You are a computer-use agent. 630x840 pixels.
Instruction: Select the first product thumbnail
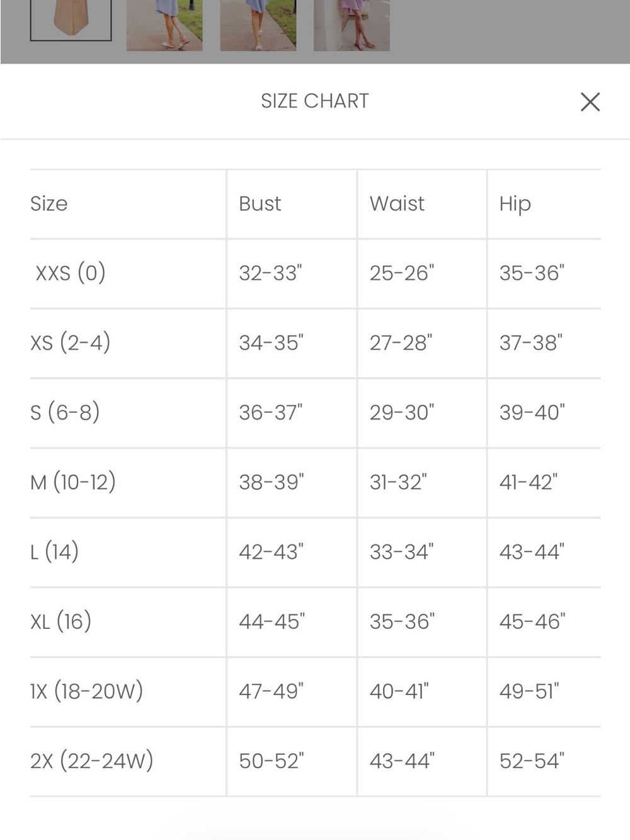(71, 20)
